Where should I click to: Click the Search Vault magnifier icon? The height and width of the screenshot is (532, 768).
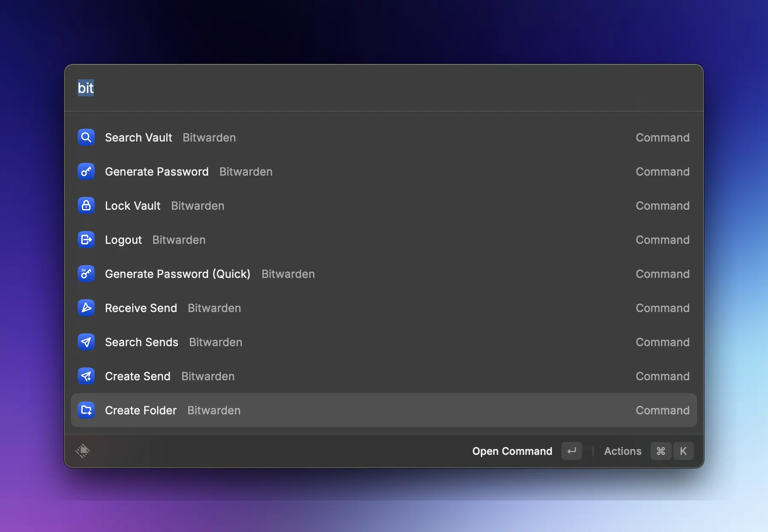(x=86, y=137)
